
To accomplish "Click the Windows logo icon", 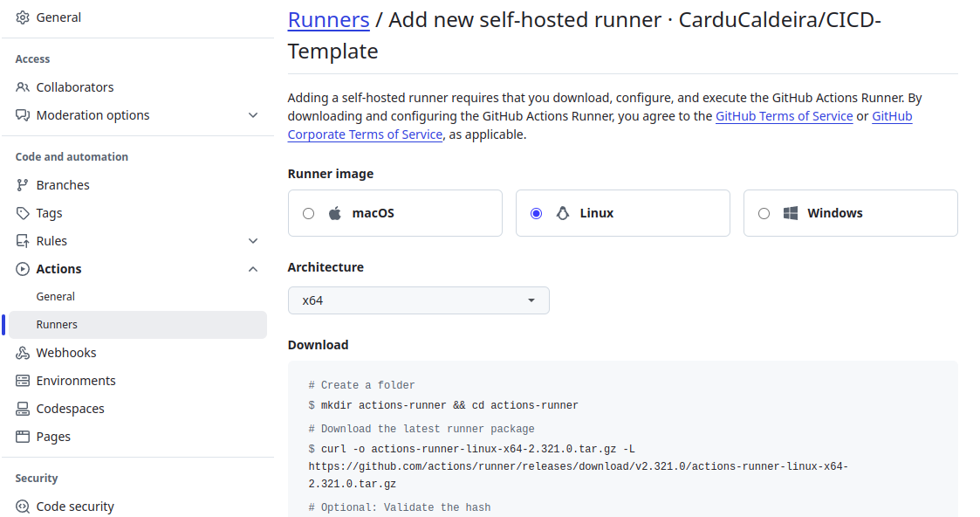I will point(791,213).
